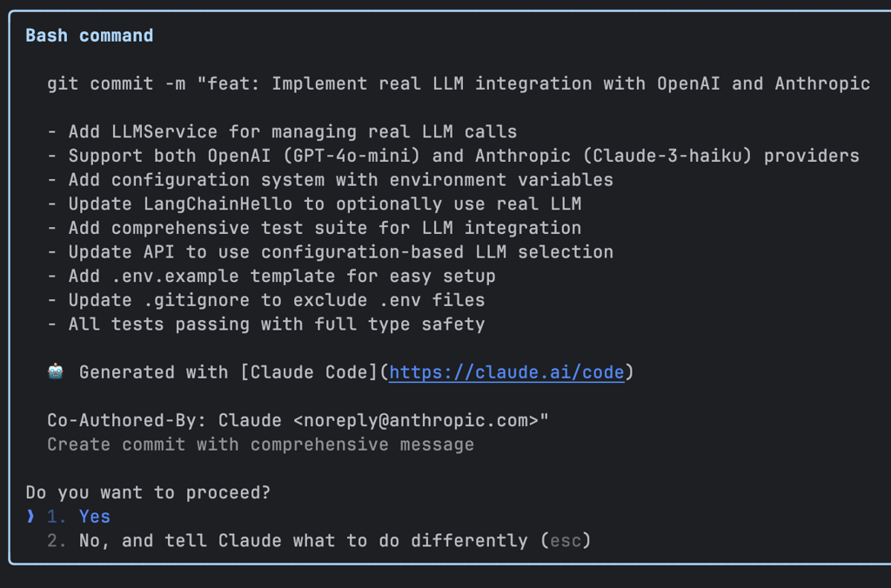Choose No, and tell Claude what to do differently
891x588 pixels.
click(x=318, y=540)
